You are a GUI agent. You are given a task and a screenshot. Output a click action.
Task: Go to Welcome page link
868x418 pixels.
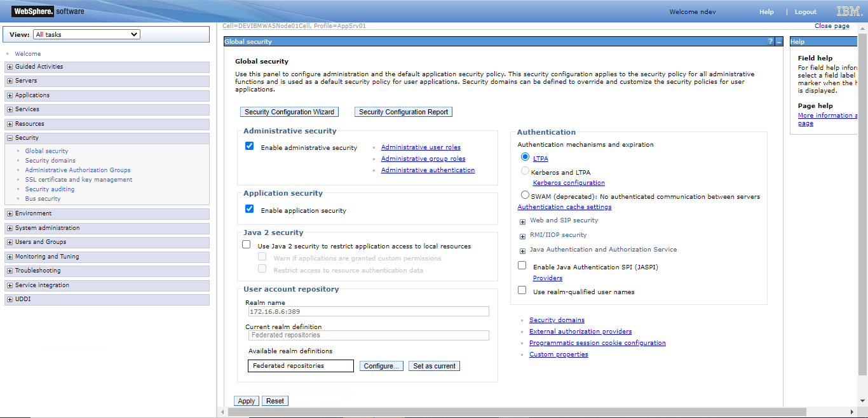coord(27,54)
